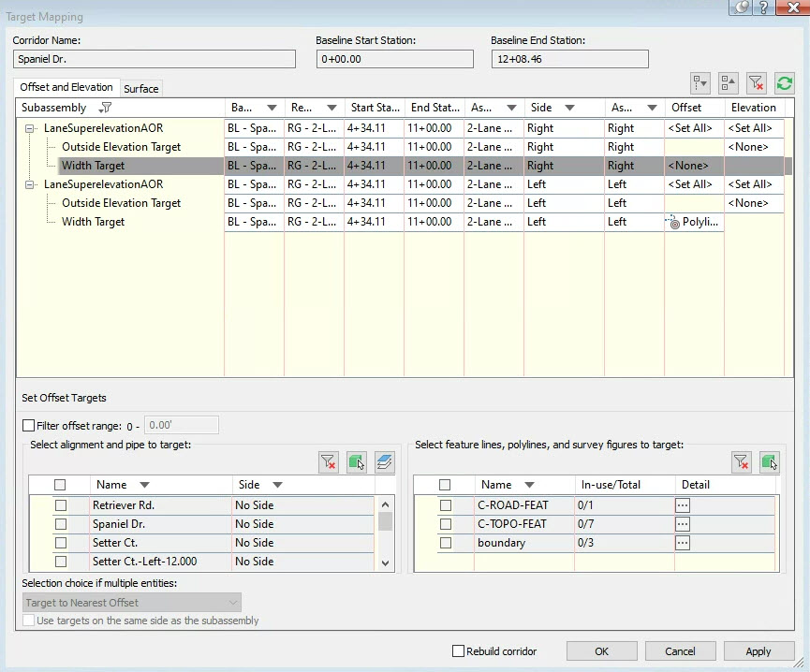Collapse the first LaneSuperelevationAOR node

[30, 128]
